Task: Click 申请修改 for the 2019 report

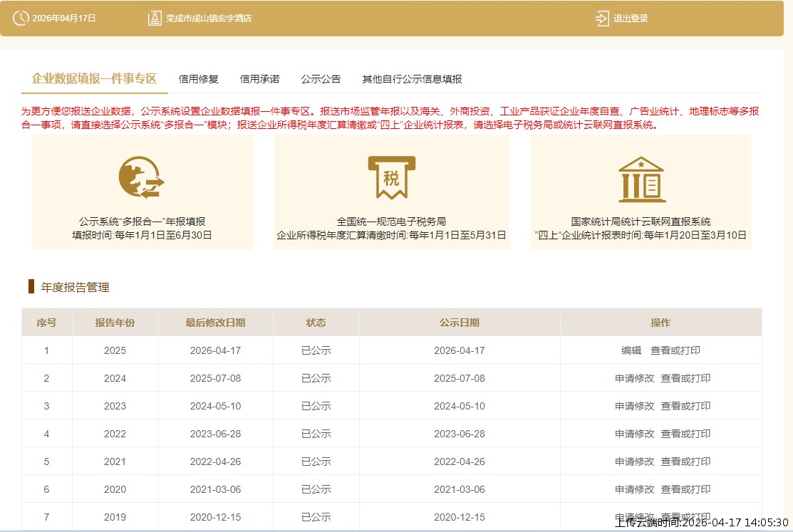Action: pos(635,515)
